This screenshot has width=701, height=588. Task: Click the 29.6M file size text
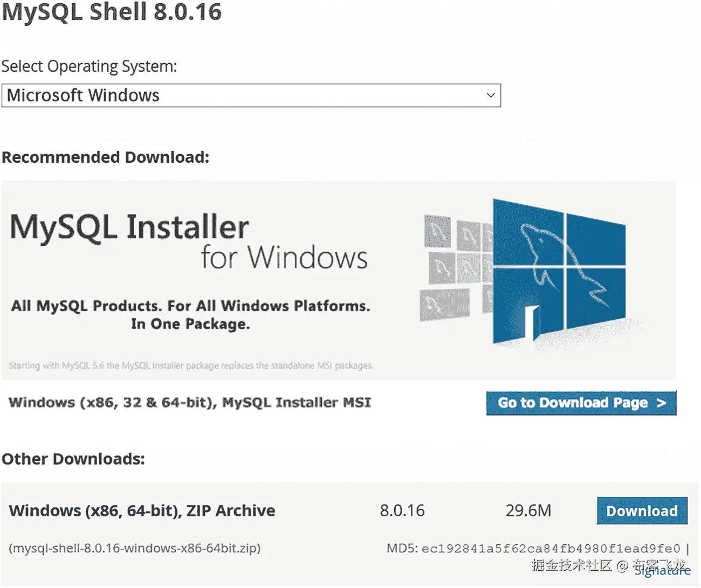(x=529, y=510)
